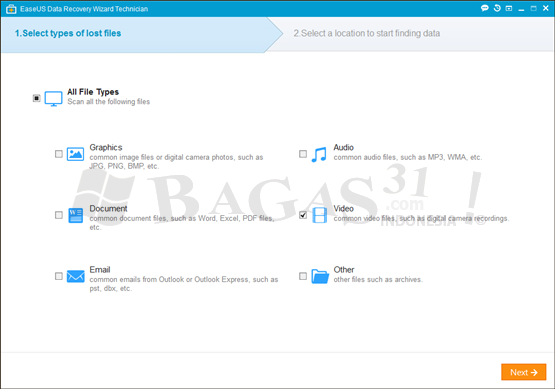
Task: Click the Document Word file icon
Action: (75, 215)
